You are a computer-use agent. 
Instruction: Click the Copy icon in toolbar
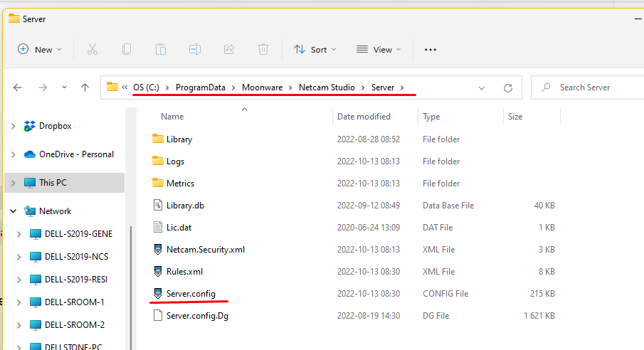coord(127,50)
